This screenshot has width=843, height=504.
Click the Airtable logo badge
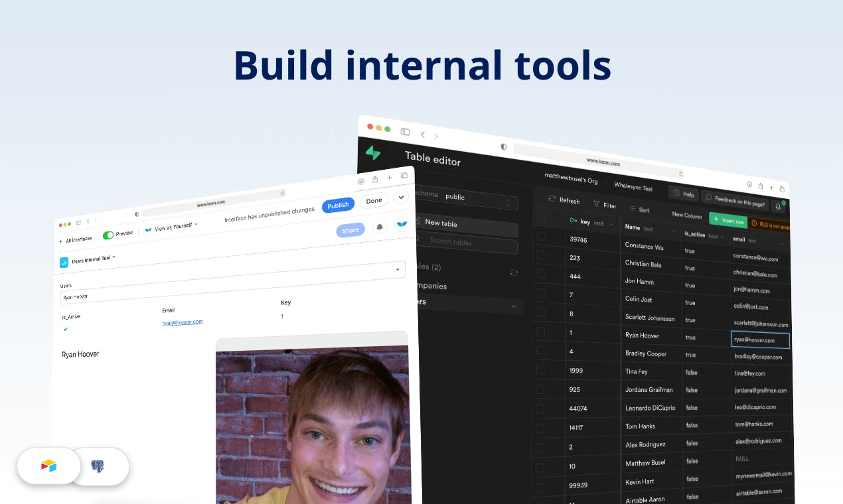point(49,466)
